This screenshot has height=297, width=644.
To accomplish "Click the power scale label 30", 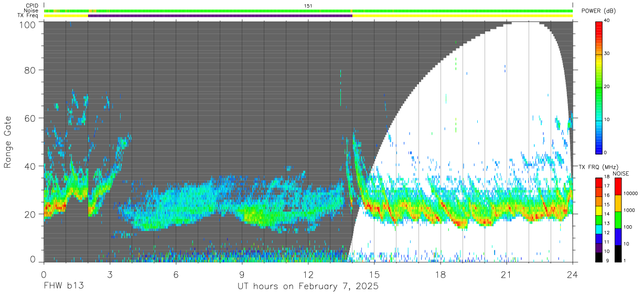I will coord(607,53).
